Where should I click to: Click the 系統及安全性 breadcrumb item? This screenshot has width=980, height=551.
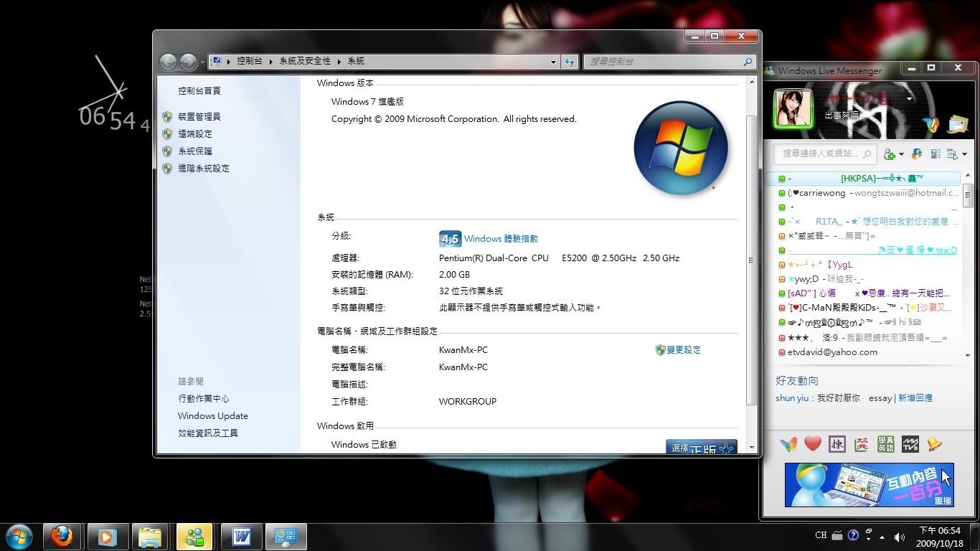tap(305, 62)
